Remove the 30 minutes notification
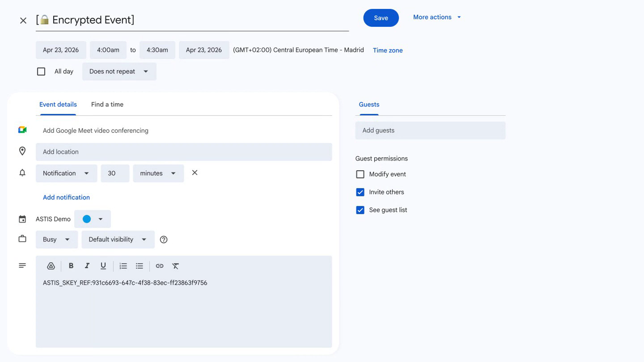644x362 pixels. click(x=195, y=173)
